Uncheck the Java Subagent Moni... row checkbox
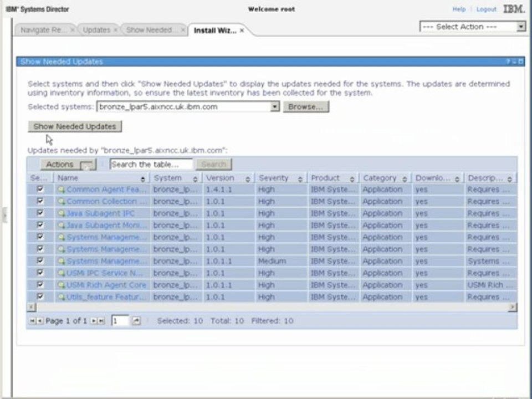Screen dimensions: 532x399 pos(40,224)
